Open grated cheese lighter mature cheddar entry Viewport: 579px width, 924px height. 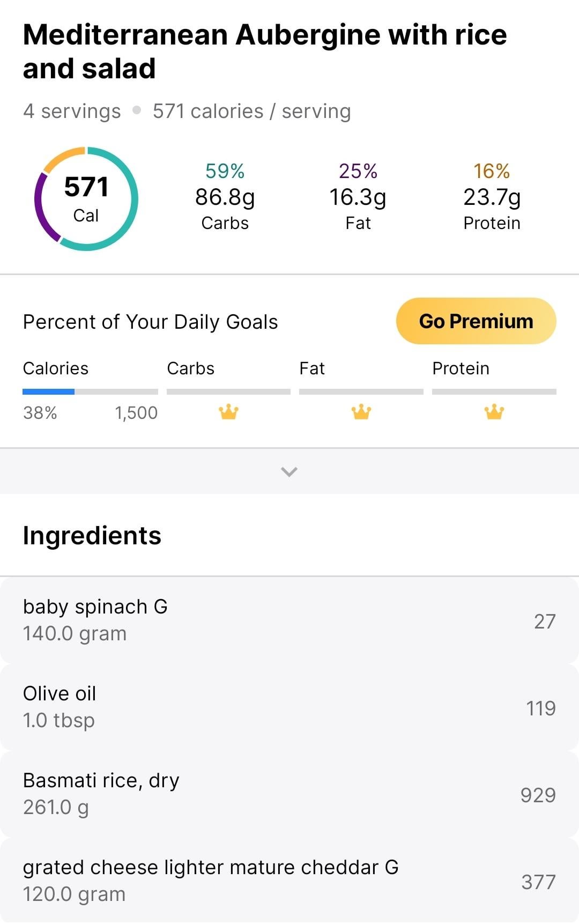coord(289,881)
